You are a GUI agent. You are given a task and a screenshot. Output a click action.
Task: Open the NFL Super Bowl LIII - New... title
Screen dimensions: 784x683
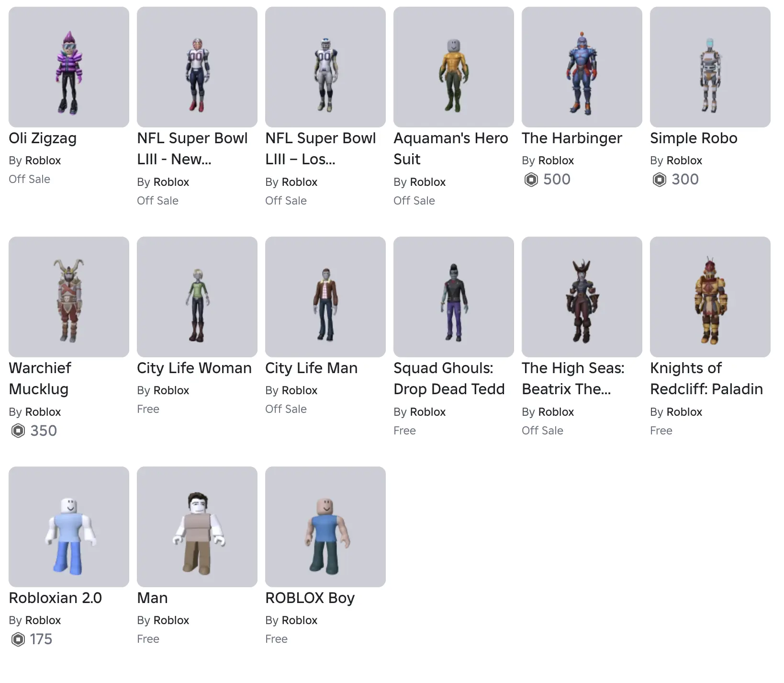[192, 148]
